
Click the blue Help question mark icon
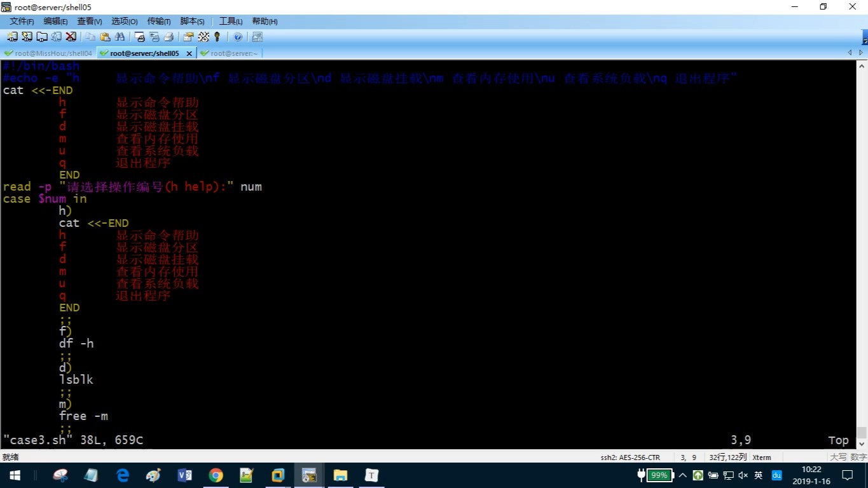238,37
